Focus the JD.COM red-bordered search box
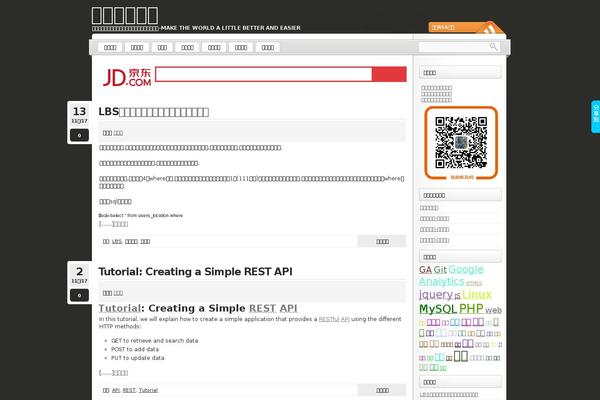The width and height of the screenshot is (600, 400). [x=263, y=74]
